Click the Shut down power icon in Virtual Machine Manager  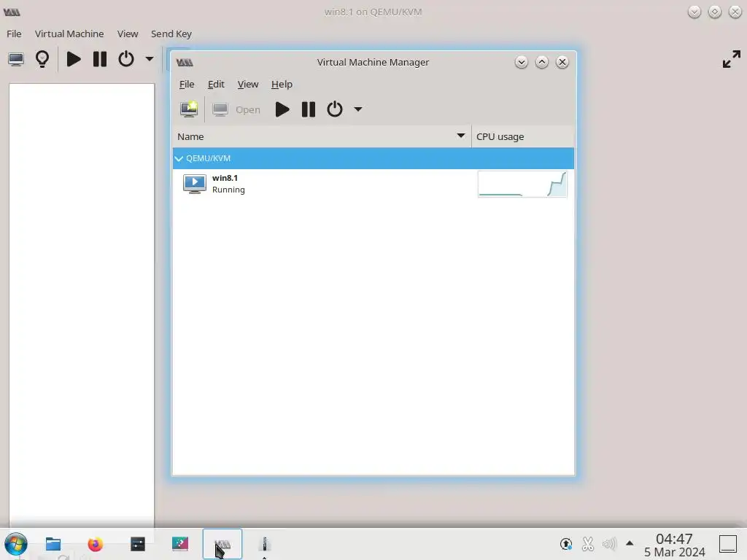tap(334, 109)
